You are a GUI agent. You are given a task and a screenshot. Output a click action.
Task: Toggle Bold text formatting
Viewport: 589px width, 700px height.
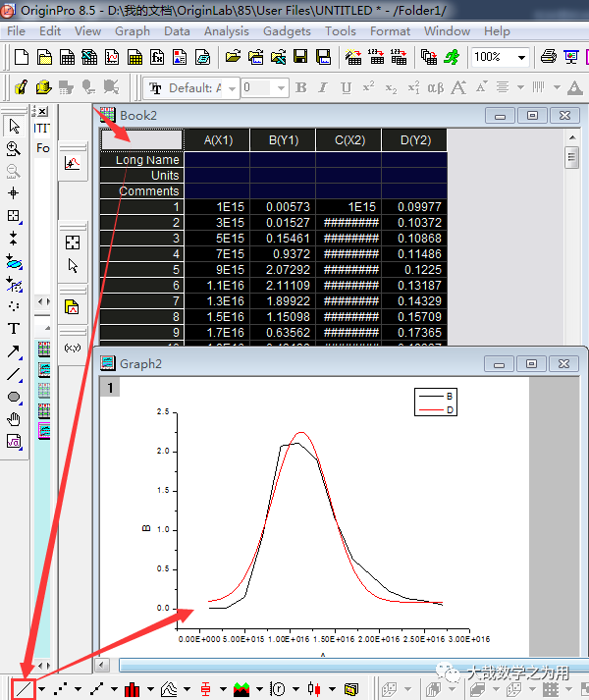(301, 88)
